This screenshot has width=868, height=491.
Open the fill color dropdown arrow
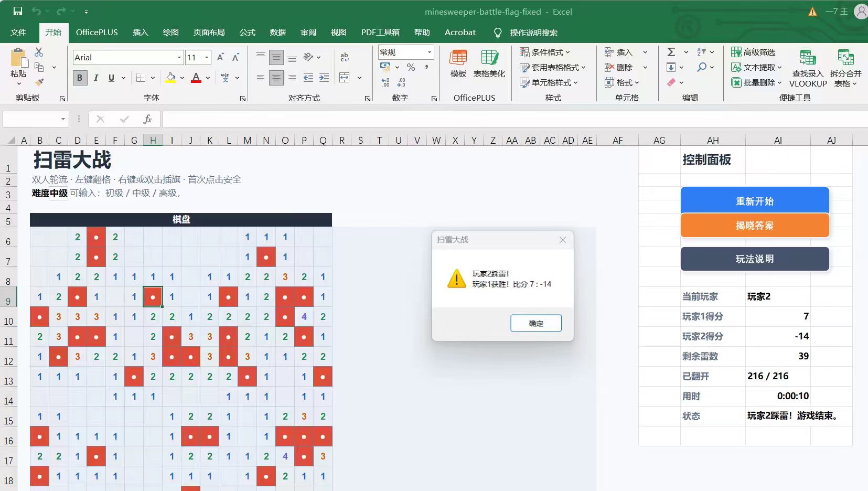click(x=182, y=78)
